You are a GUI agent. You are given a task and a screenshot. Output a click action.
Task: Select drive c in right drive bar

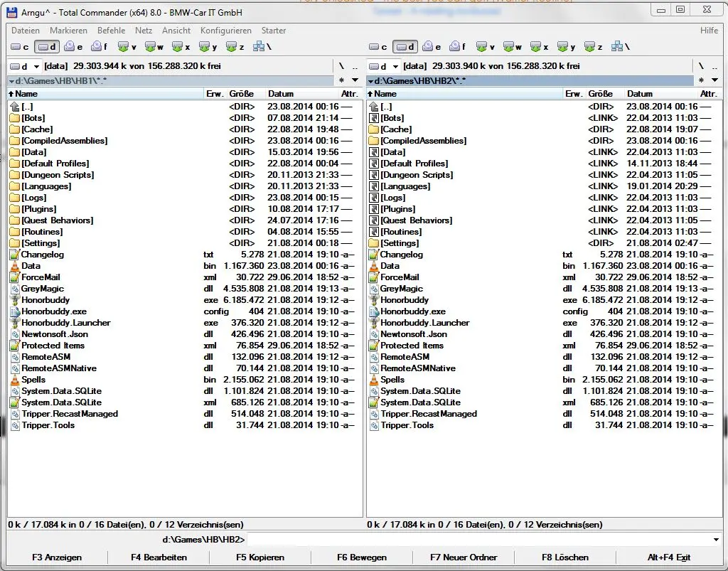pyautogui.click(x=378, y=47)
